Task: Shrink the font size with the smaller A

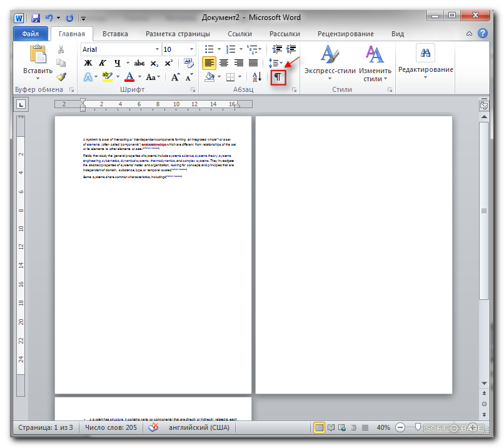Action: [x=189, y=77]
